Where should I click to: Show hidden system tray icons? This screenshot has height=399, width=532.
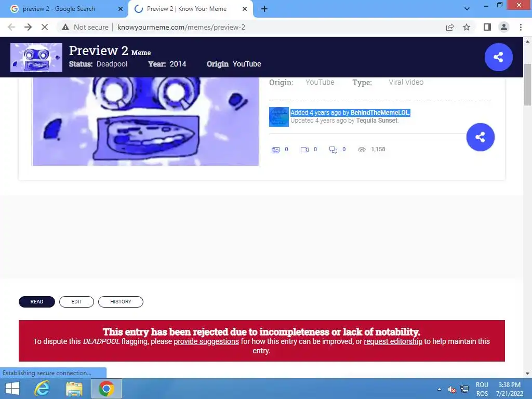(440, 389)
